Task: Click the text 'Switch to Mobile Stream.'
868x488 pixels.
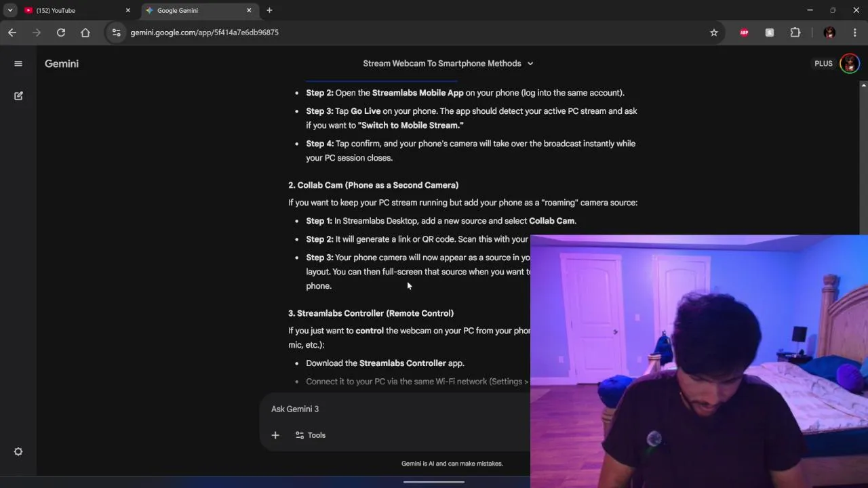Action: point(411,125)
